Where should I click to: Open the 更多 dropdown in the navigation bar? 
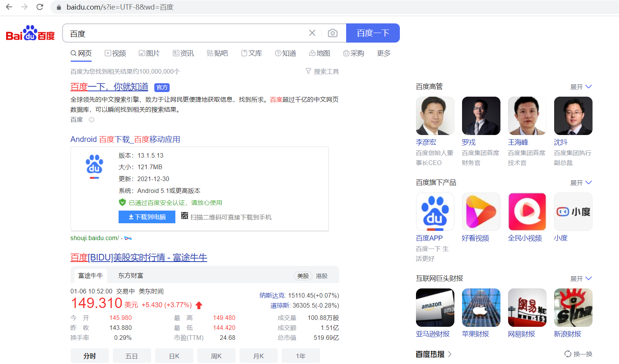(383, 53)
